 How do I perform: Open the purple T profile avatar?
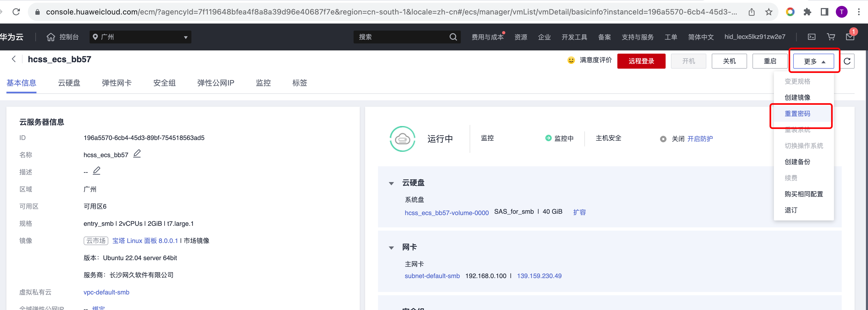click(x=841, y=12)
